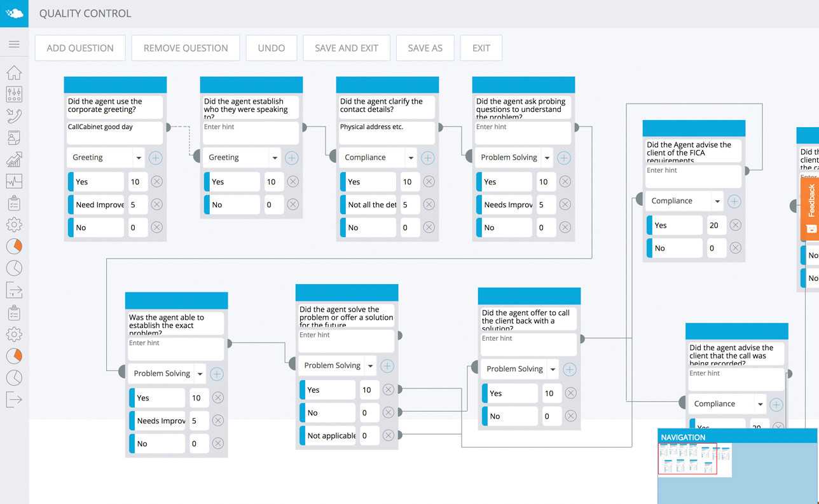Open the hamburger menu in the sidebar

pyautogui.click(x=14, y=44)
